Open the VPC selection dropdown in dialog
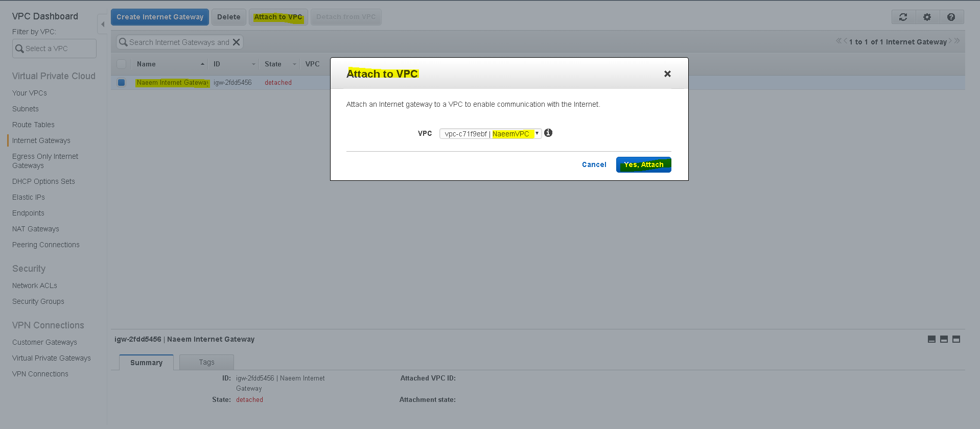Viewport: 980px width, 429px height. pos(491,134)
